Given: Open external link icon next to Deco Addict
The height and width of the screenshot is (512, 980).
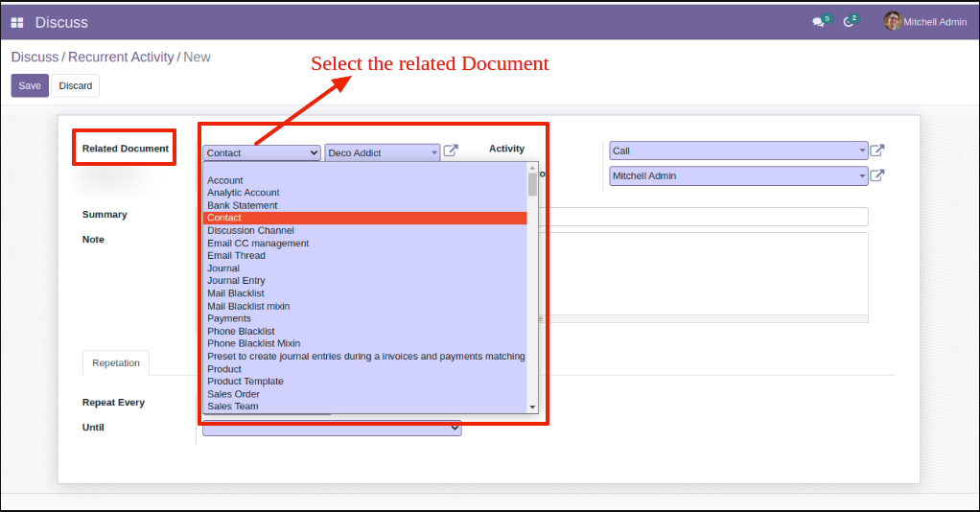Looking at the screenshot, I should click(x=451, y=151).
